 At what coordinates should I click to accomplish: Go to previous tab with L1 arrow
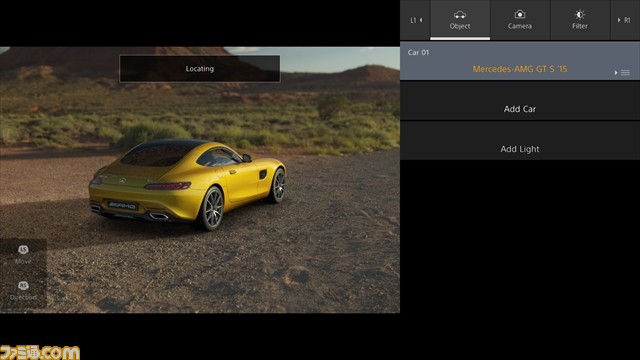click(416, 20)
